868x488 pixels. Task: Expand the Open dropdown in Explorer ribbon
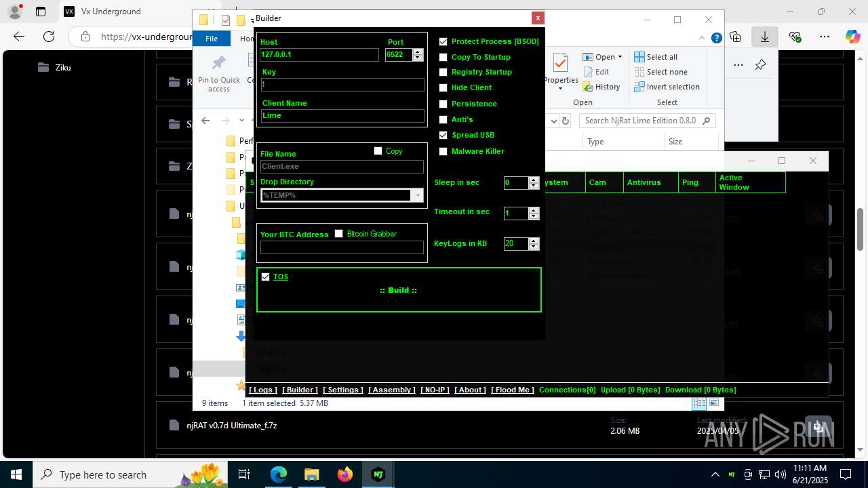tap(620, 57)
